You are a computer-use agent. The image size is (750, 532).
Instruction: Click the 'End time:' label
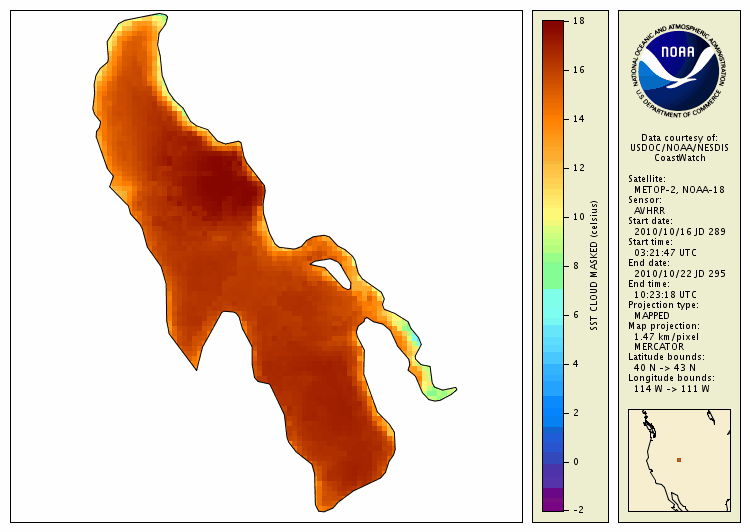(649, 284)
